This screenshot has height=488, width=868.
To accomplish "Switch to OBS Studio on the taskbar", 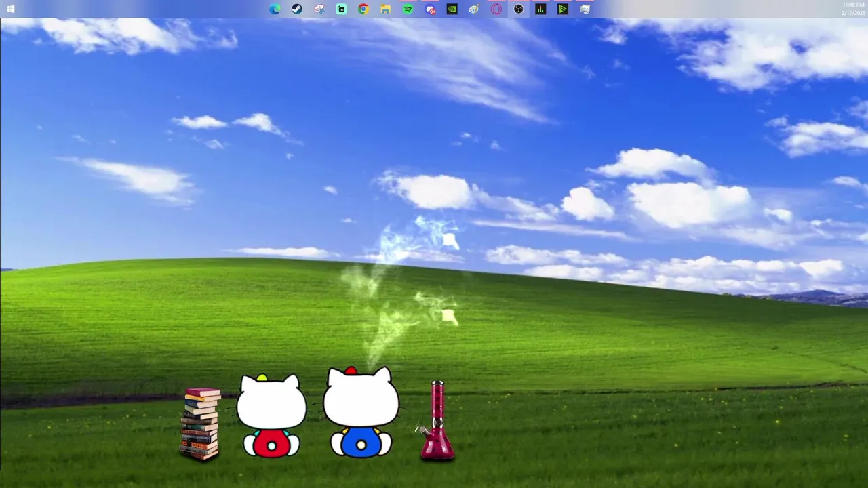I will tap(519, 9).
